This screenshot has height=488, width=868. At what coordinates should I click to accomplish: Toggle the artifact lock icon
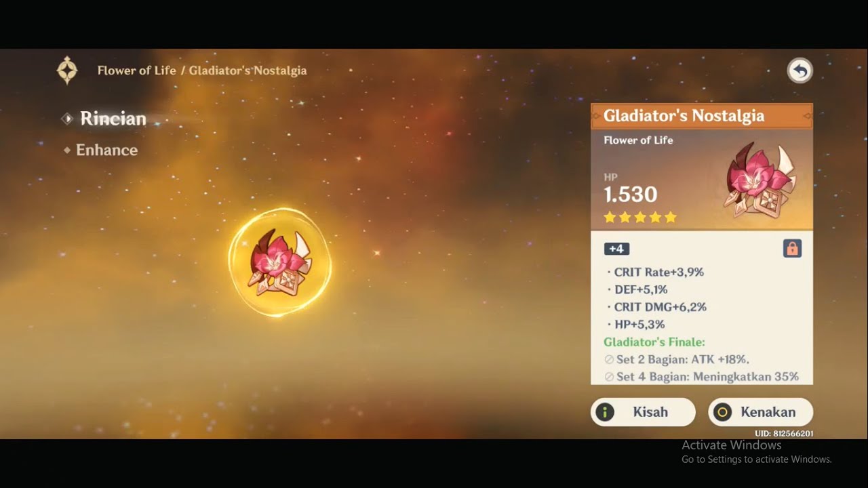(792, 248)
